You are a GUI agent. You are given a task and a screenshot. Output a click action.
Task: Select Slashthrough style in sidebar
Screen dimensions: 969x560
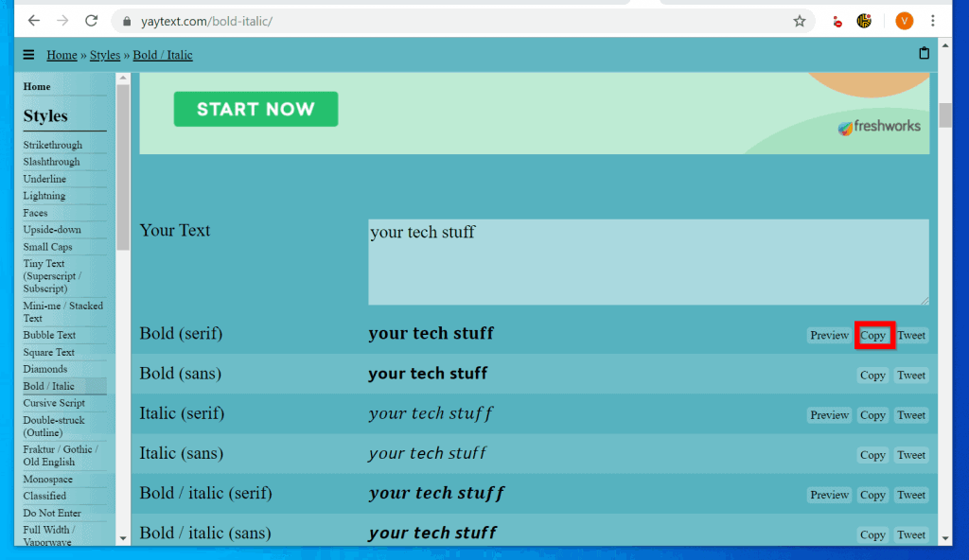[x=51, y=162]
